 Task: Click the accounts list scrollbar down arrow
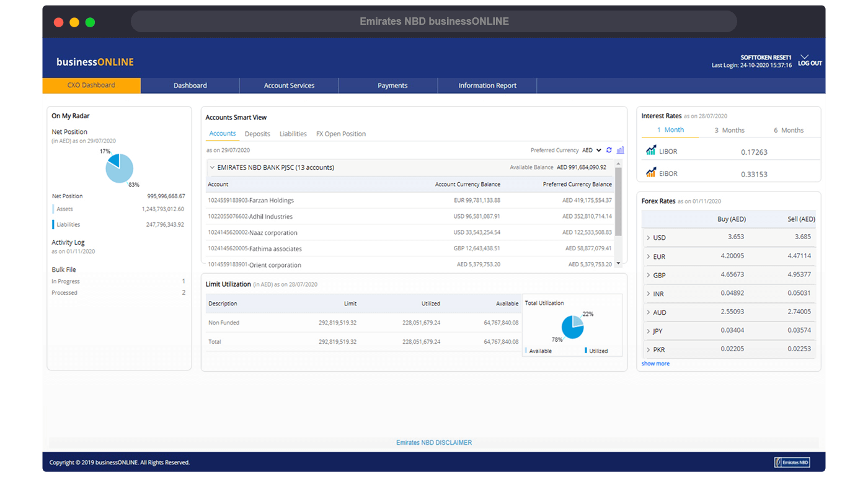tap(618, 263)
